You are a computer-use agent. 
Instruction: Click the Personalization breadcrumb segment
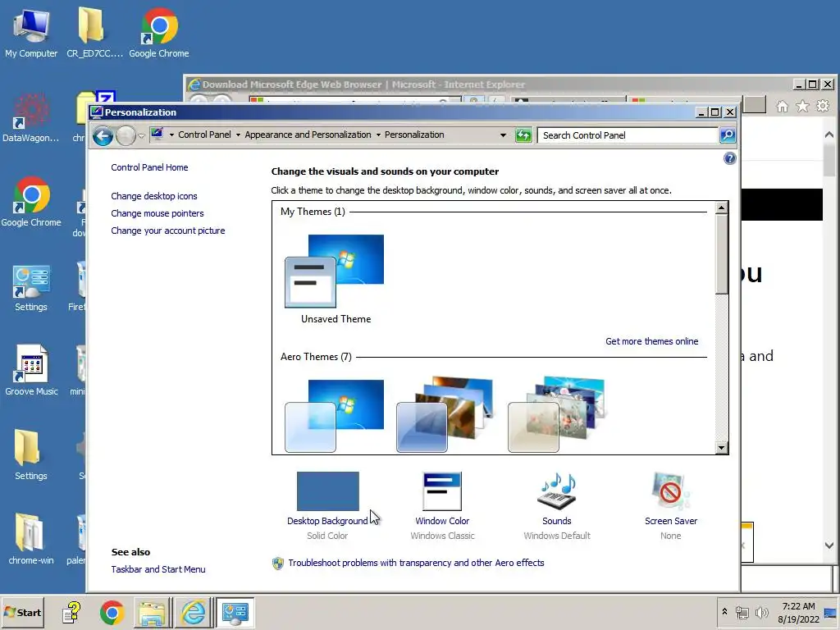[414, 135]
